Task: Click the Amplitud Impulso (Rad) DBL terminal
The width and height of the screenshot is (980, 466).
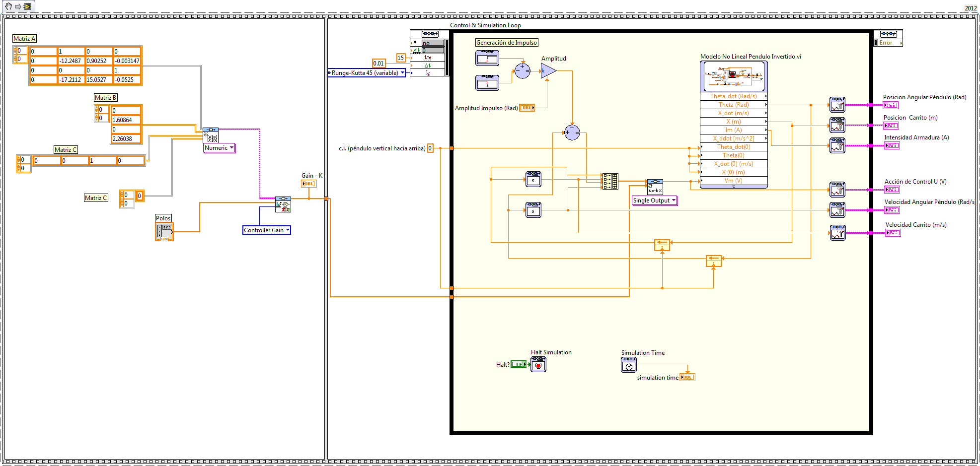Action: pos(527,108)
